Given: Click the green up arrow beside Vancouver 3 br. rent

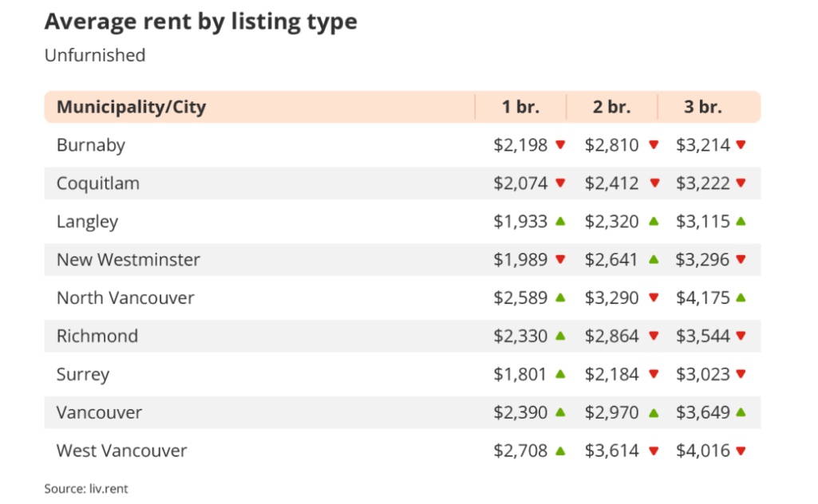Looking at the screenshot, I should click(x=741, y=412).
